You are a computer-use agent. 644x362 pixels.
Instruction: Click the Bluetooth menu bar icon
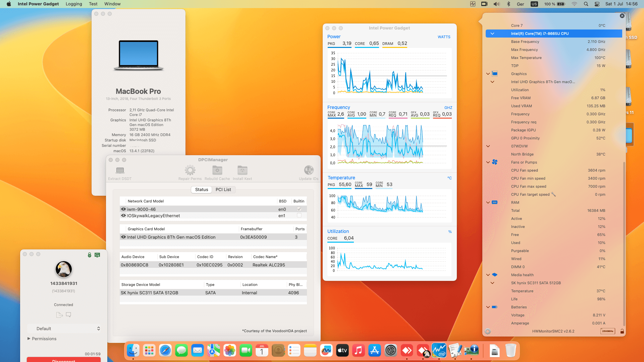508,4
